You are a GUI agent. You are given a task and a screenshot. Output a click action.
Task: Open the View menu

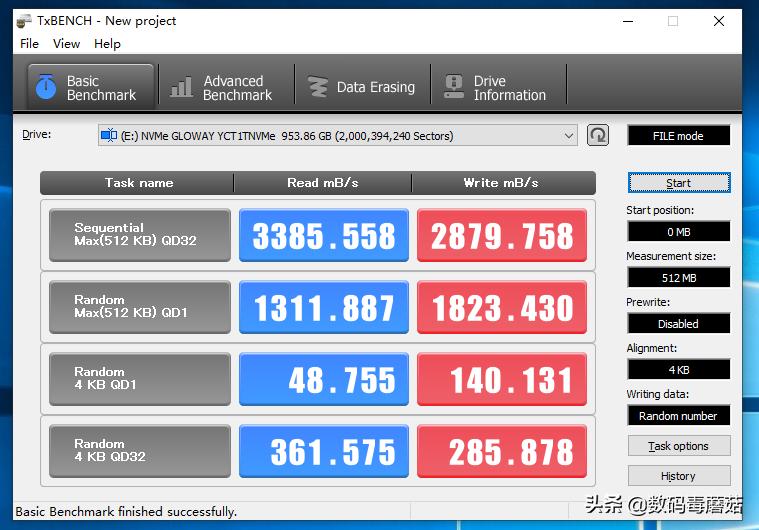(x=66, y=44)
